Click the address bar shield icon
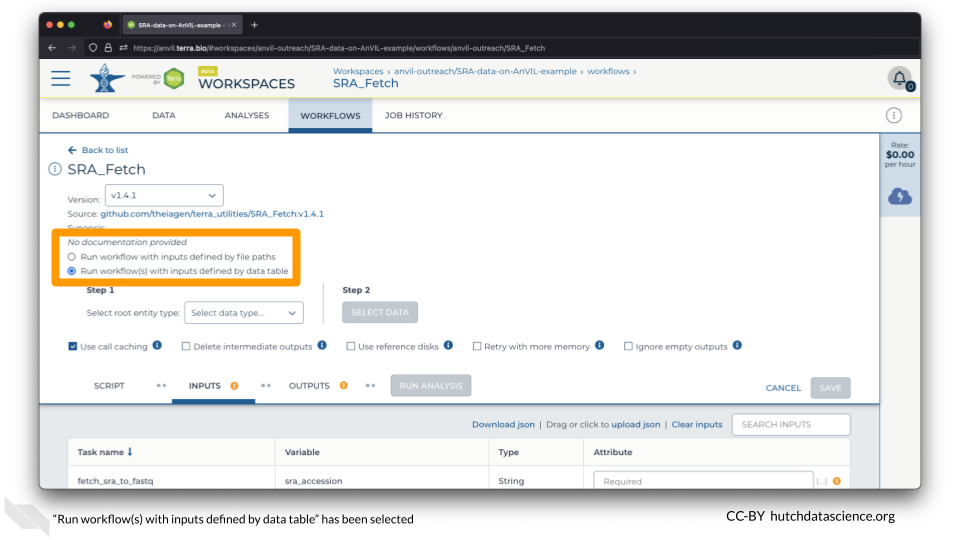960x540 pixels. (x=93, y=48)
